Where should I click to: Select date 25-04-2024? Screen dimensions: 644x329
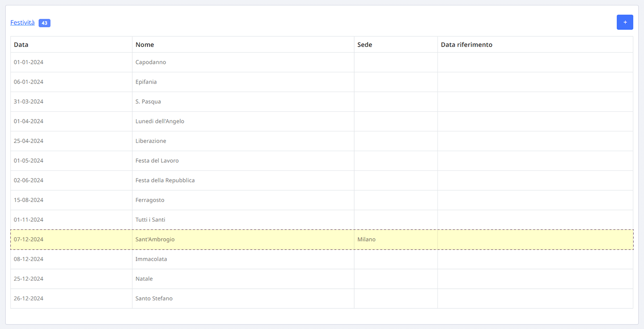tap(29, 141)
